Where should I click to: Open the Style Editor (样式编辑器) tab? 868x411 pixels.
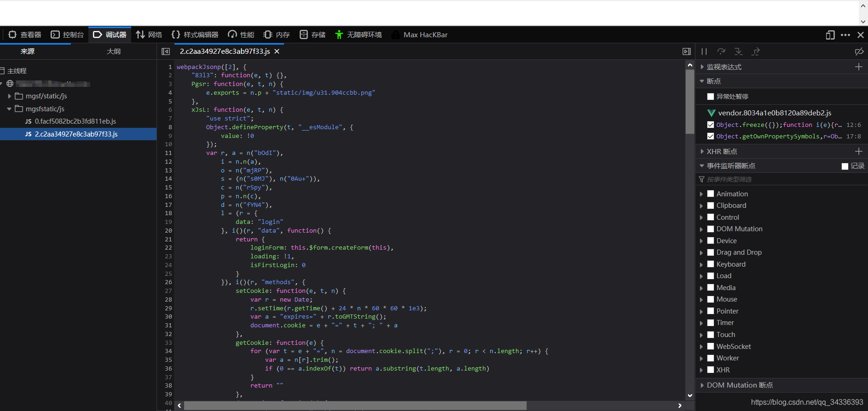[x=194, y=34]
